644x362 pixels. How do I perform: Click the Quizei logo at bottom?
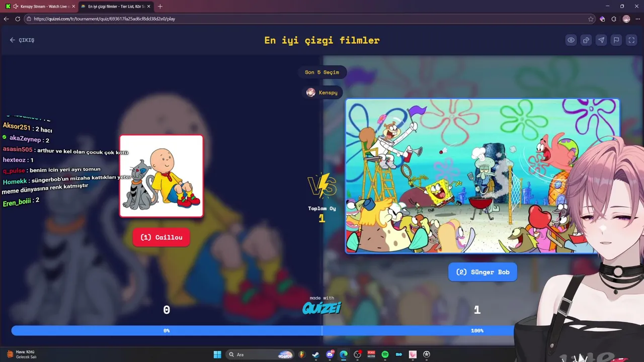click(x=322, y=307)
